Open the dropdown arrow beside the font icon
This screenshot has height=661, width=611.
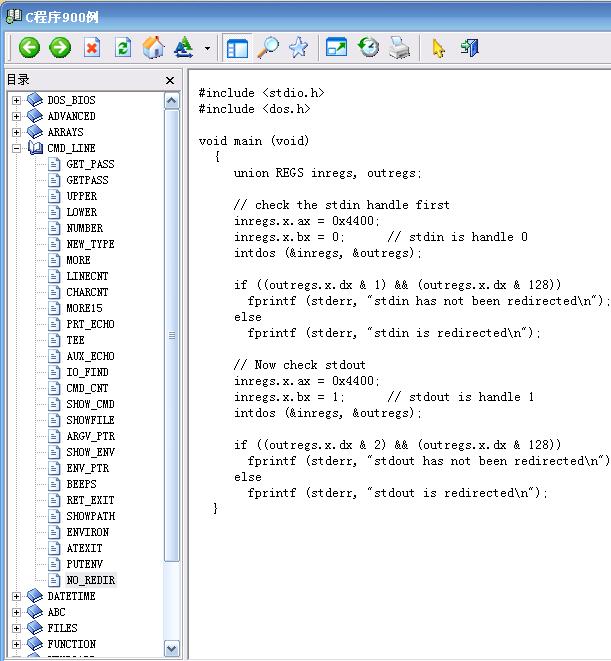click(x=207, y=48)
